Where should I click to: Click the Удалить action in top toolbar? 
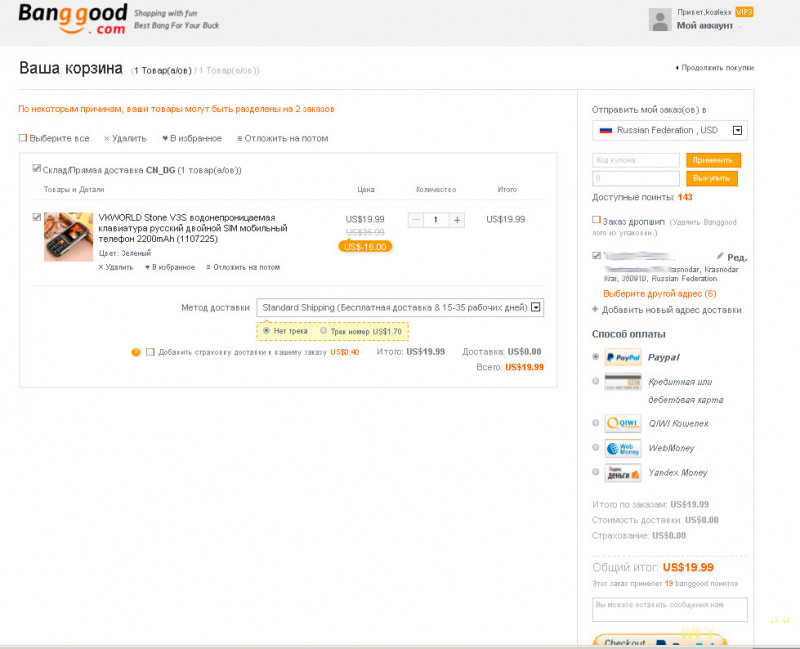pos(125,138)
